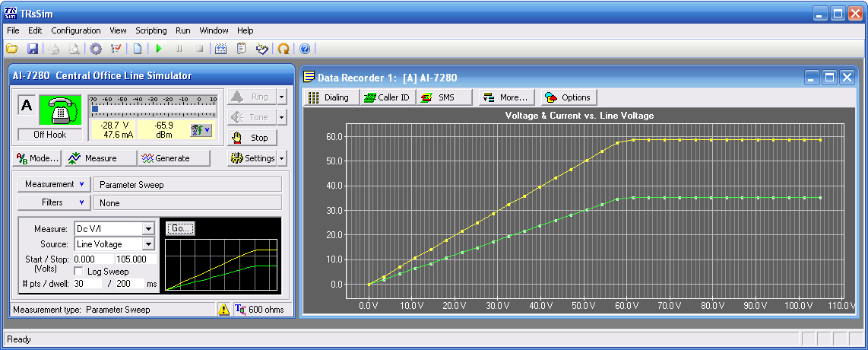Click the Parameter Sweep measurement value field
Image resolution: width=868 pixels, height=350 pixels.
[x=188, y=184]
